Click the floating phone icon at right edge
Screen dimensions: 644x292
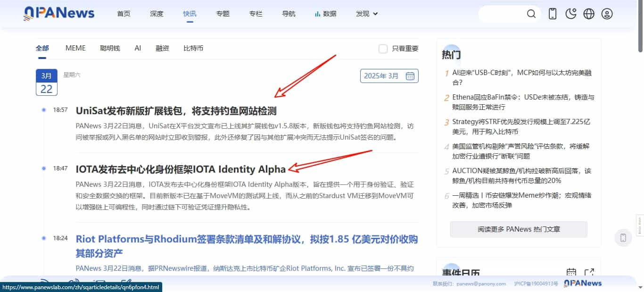[x=623, y=238]
